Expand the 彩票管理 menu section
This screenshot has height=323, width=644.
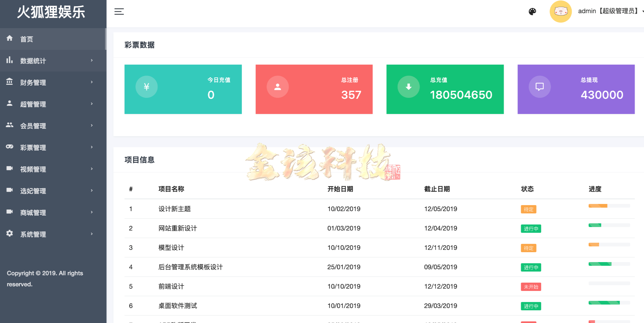pyautogui.click(x=33, y=147)
